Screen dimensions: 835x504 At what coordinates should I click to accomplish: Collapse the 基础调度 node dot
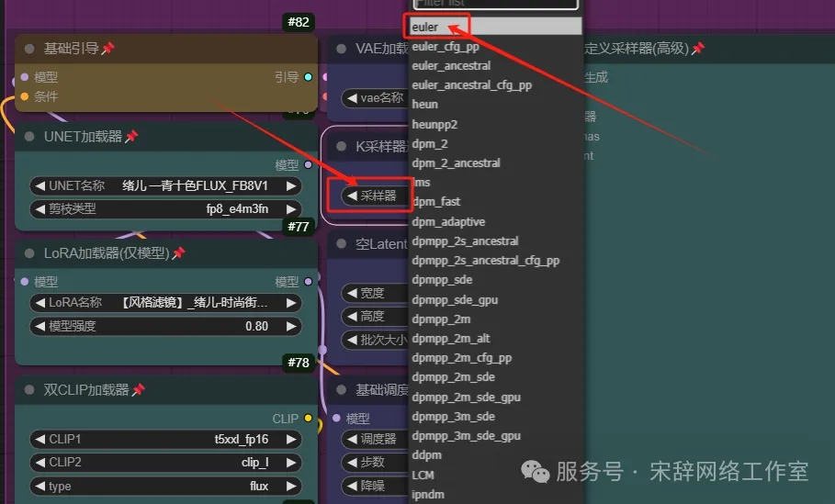coord(342,390)
